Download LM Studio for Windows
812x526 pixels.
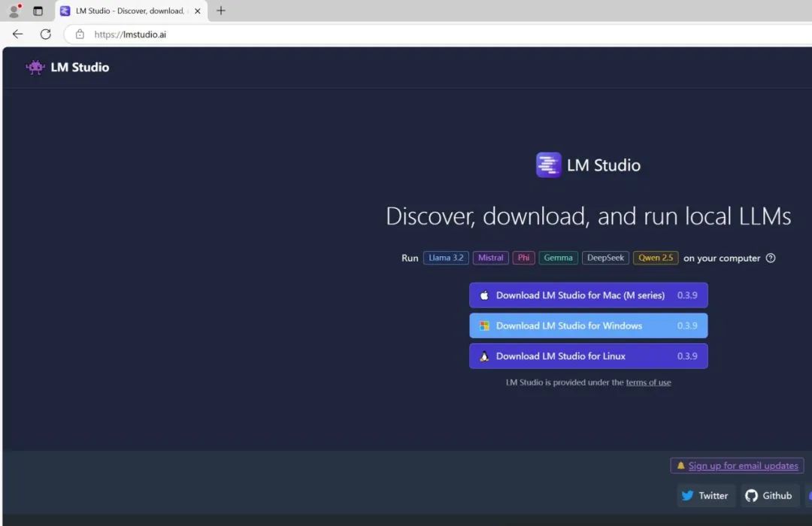pos(588,325)
